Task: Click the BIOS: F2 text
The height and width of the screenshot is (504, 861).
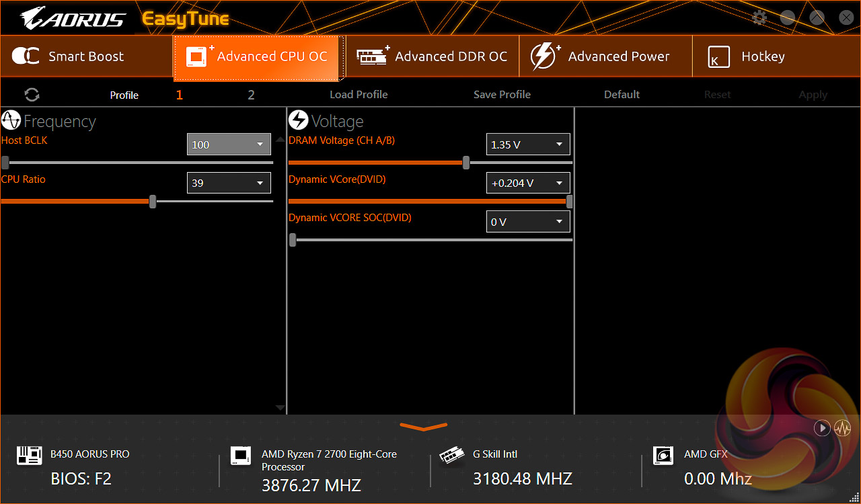Action: (x=81, y=479)
